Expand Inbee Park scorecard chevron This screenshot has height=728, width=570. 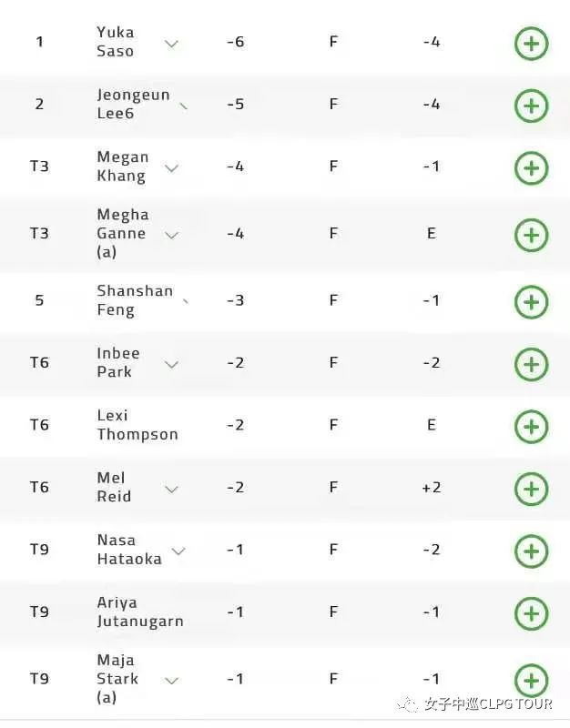(x=171, y=365)
